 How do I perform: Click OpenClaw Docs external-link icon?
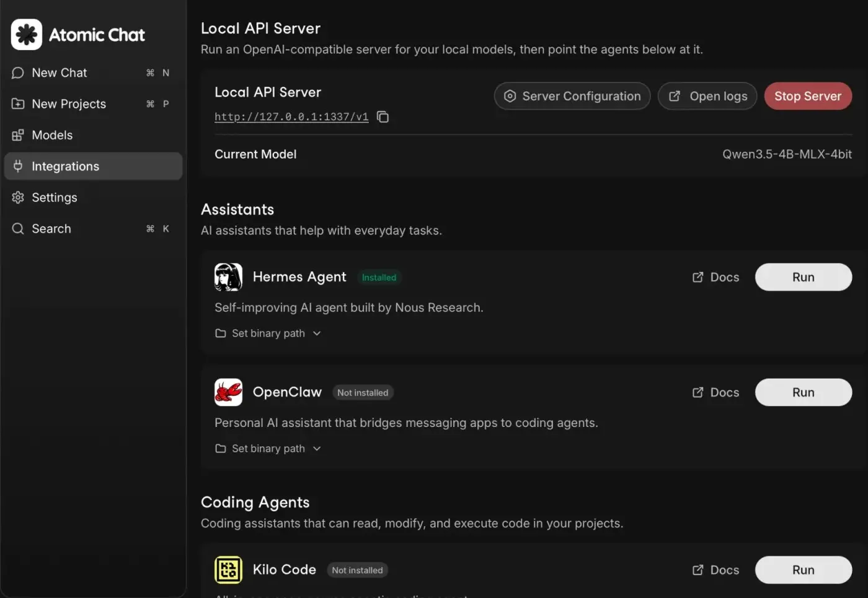(698, 392)
